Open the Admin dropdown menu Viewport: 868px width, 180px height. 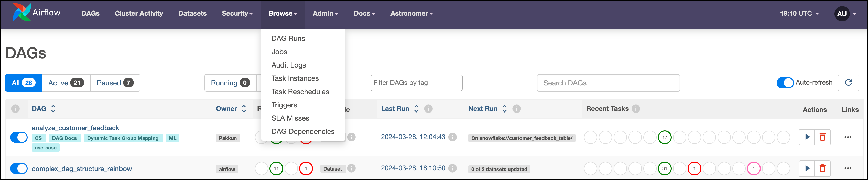[325, 14]
